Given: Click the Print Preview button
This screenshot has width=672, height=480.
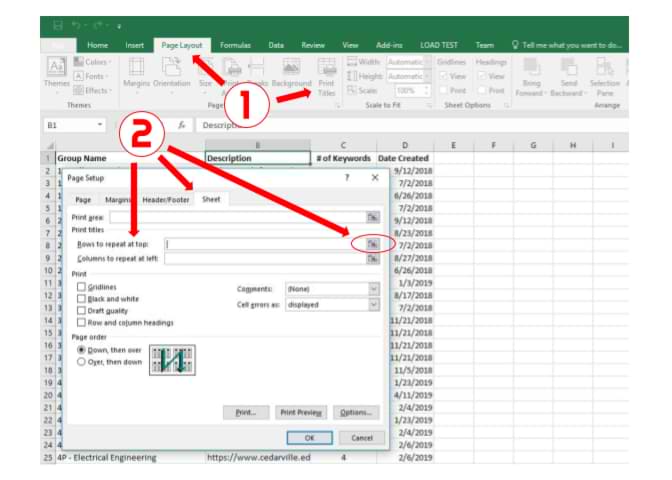Looking at the screenshot, I should (x=301, y=412).
